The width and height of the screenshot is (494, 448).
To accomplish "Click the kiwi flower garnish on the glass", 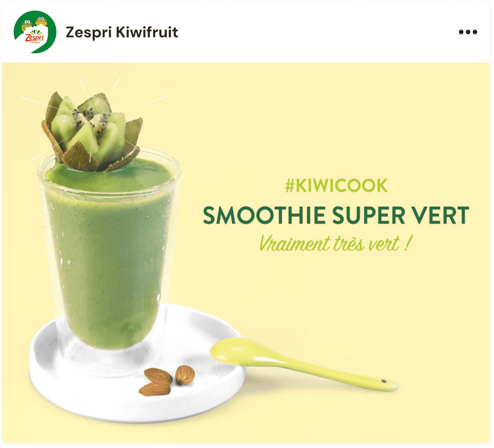I will pyautogui.click(x=92, y=132).
